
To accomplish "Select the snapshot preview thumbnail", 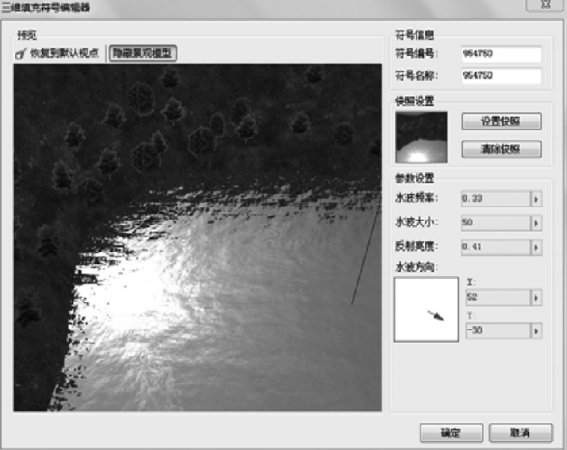I will click(x=421, y=137).
